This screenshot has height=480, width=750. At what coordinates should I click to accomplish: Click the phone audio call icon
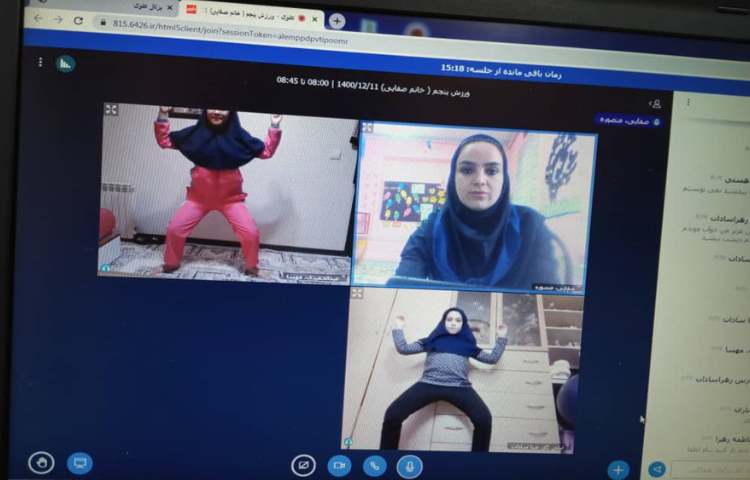coord(375,466)
